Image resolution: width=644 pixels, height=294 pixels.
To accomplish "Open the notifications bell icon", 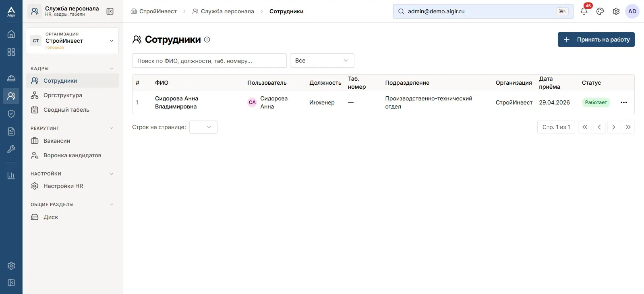I will pos(584,11).
